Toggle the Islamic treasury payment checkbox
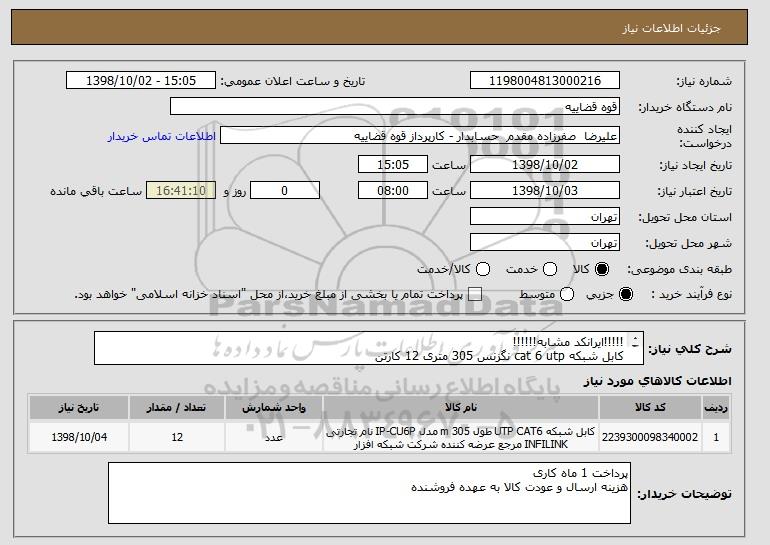Image resolution: width=770 pixels, height=545 pixels. coord(474,294)
